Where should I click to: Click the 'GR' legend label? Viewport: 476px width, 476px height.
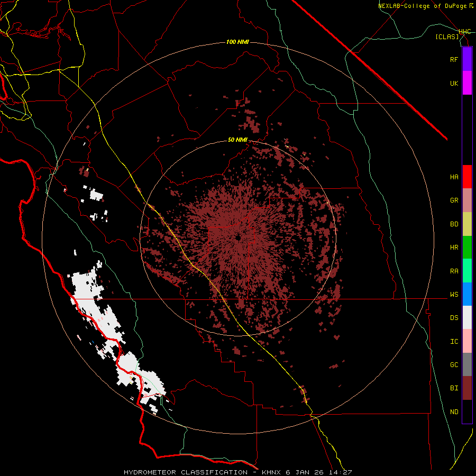pyautogui.click(x=454, y=200)
